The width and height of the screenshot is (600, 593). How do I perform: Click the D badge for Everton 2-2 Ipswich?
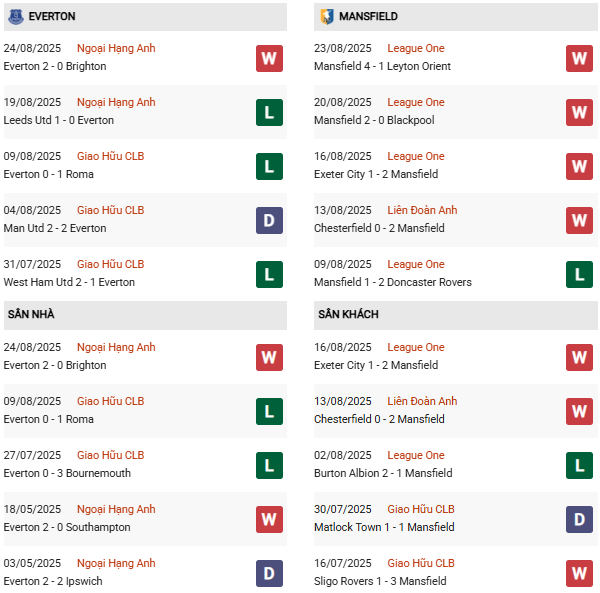coord(269,573)
